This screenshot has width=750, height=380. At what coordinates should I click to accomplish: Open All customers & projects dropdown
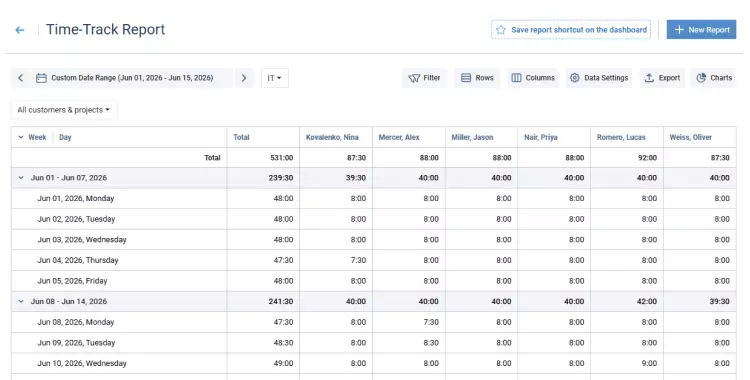[x=64, y=110]
